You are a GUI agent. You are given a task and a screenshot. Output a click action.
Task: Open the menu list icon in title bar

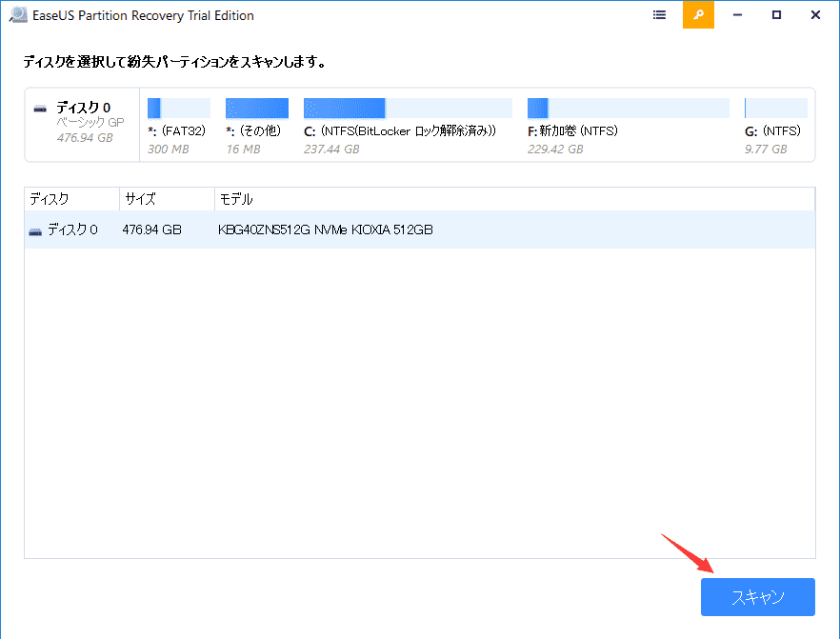point(660,15)
